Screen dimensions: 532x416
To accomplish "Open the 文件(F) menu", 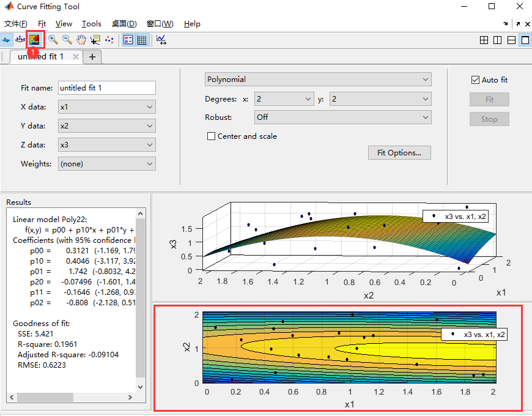I will pyautogui.click(x=16, y=24).
